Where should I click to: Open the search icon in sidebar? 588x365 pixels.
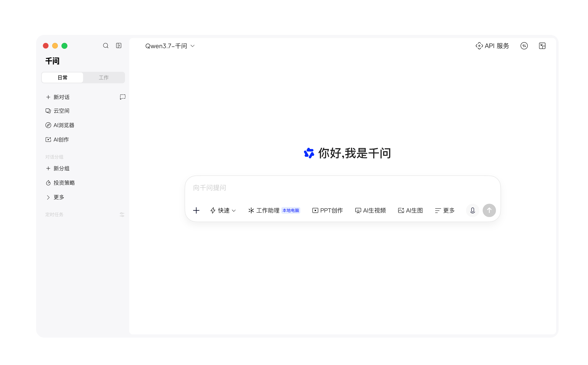click(106, 46)
